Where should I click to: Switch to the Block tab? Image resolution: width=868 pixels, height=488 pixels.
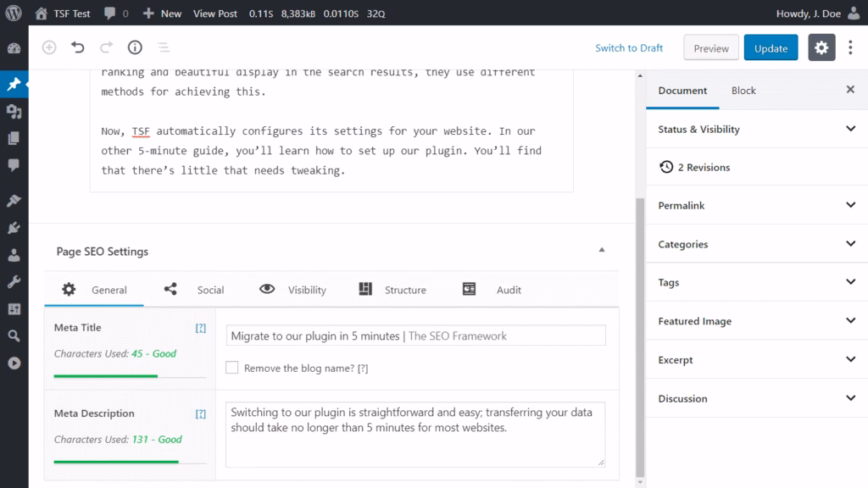[x=743, y=91]
